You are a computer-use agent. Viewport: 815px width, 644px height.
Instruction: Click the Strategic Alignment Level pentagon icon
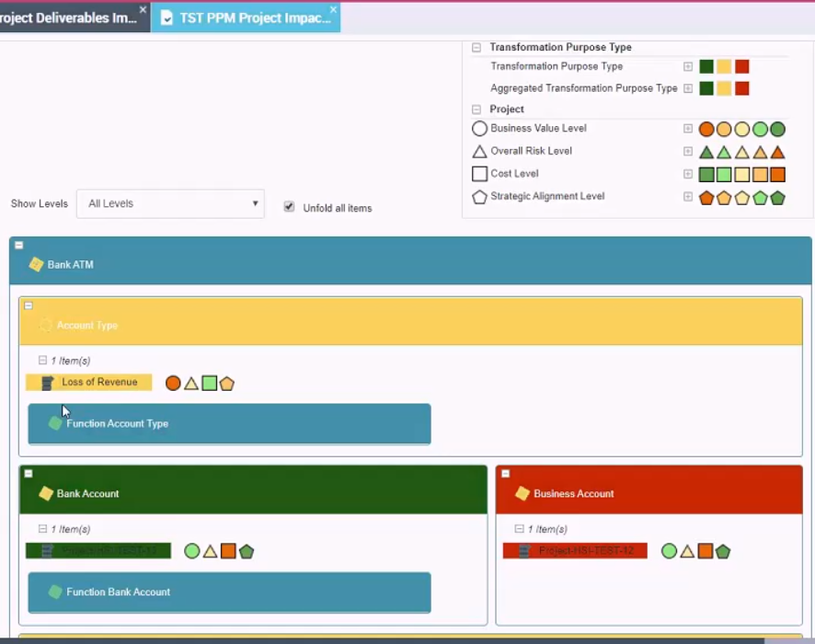click(x=479, y=197)
